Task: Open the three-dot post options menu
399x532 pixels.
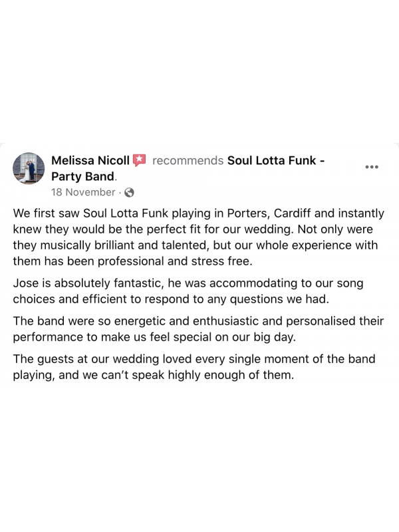Action: pos(372,166)
